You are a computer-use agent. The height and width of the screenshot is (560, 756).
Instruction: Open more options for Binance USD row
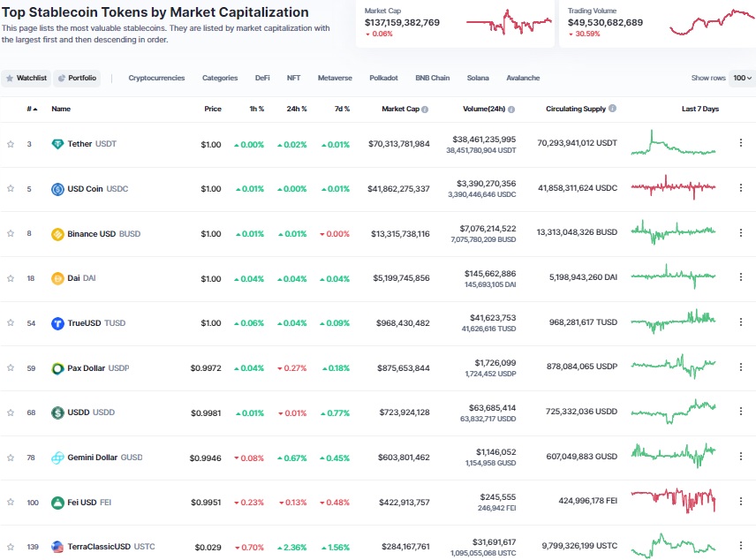tap(741, 232)
